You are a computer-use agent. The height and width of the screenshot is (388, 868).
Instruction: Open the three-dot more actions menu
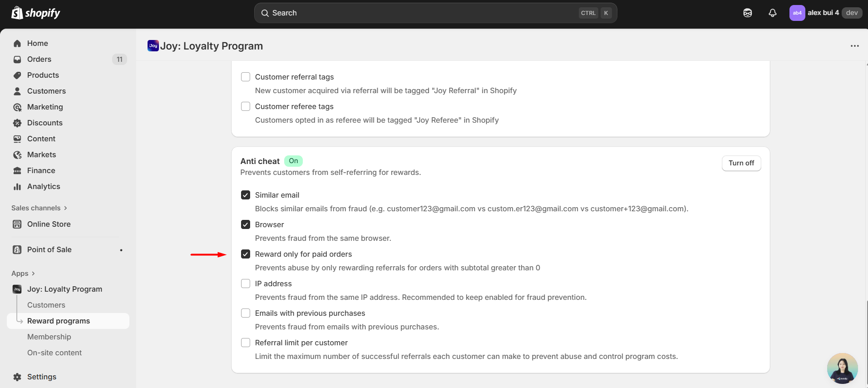pos(854,46)
